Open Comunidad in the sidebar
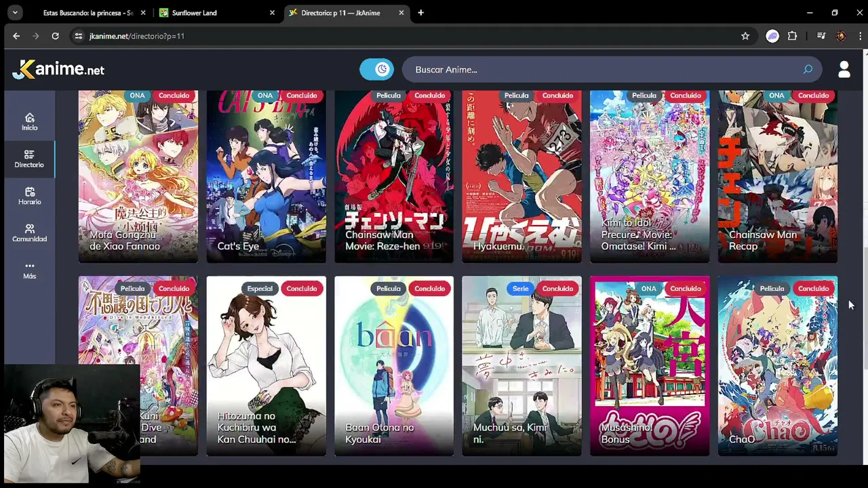Screen dimensions: 868x488 click(x=29, y=233)
